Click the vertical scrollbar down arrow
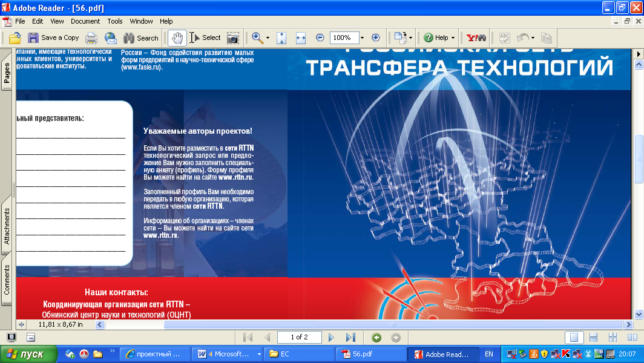 [x=639, y=315]
